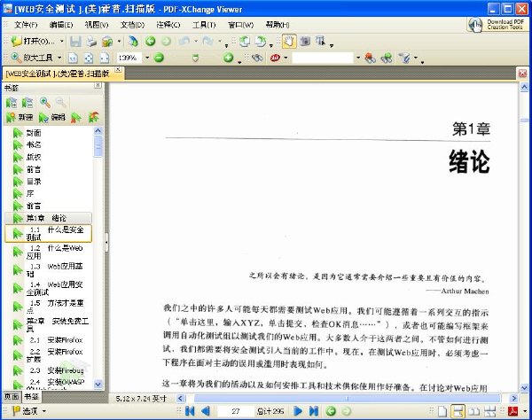
Task: Select the Snapshot camera tool
Action: coord(305,42)
